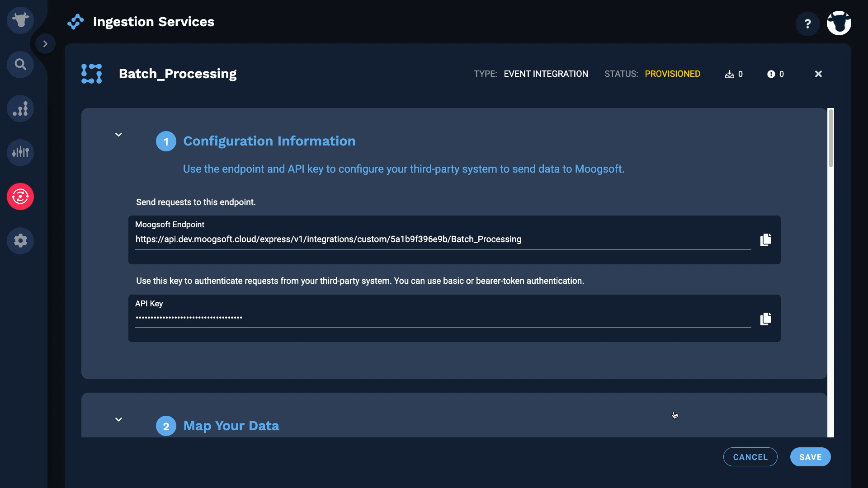
Task: Click the Batch_Processing title text
Action: 178,74
